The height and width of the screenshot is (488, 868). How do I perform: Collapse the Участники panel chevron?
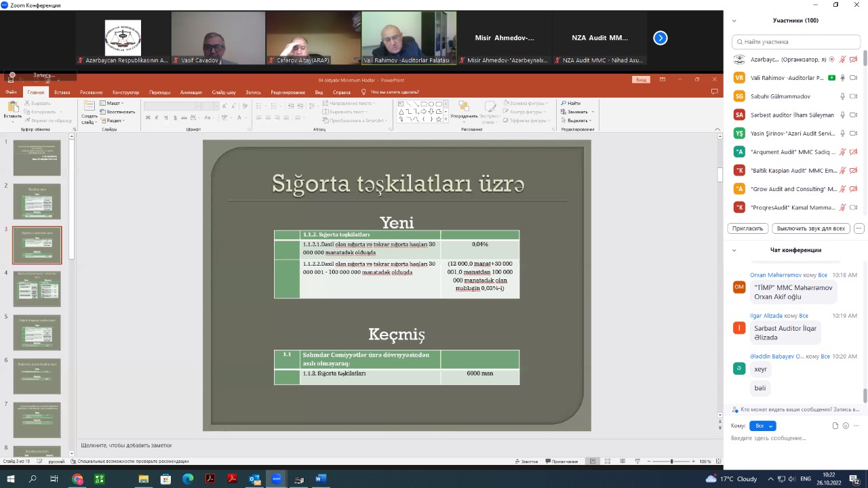point(734,21)
